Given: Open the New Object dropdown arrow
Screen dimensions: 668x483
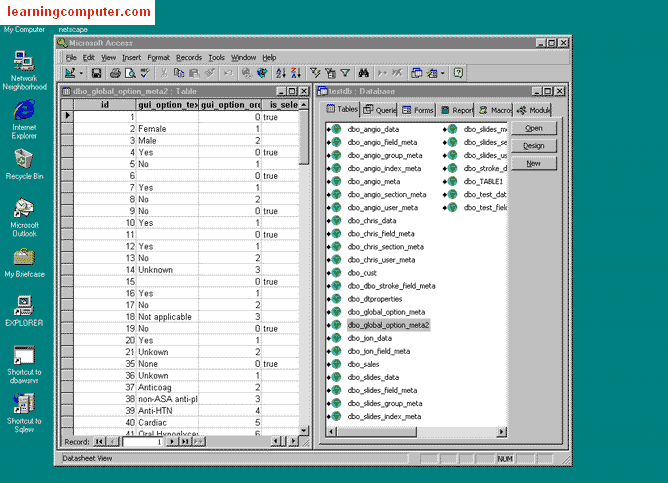Looking at the screenshot, I should (x=443, y=73).
